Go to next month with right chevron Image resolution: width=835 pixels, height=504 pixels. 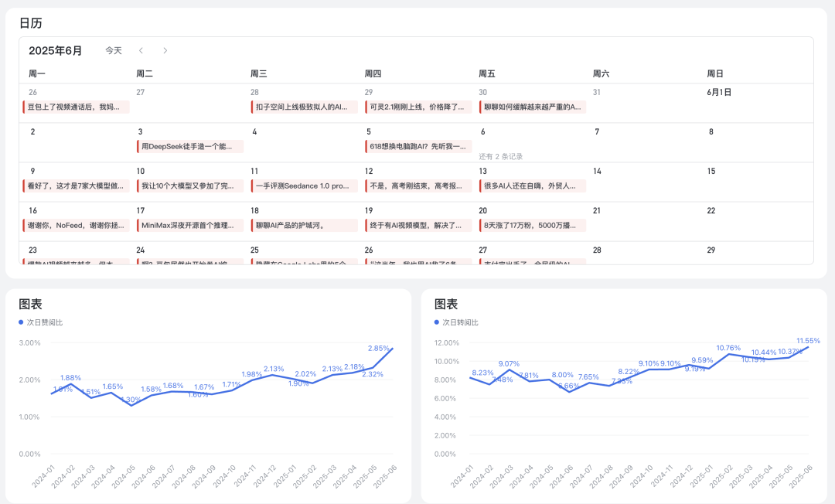(x=165, y=51)
